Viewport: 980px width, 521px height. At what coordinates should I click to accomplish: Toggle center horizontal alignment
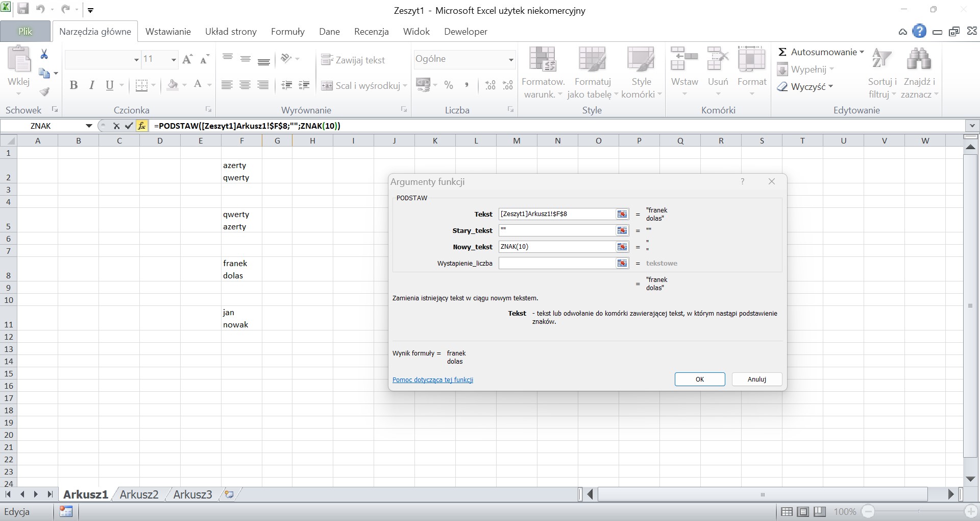(x=245, y=85)
